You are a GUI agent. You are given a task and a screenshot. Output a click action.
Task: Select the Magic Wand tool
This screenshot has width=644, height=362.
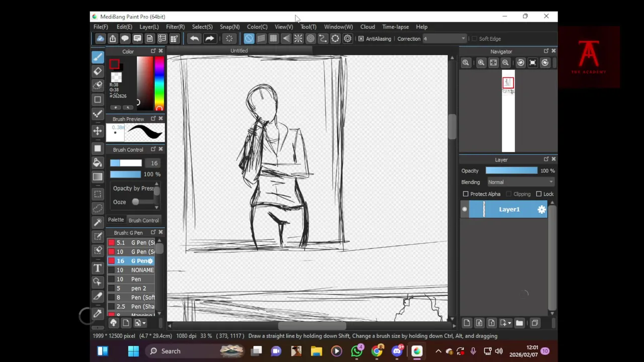coord(98,222)
